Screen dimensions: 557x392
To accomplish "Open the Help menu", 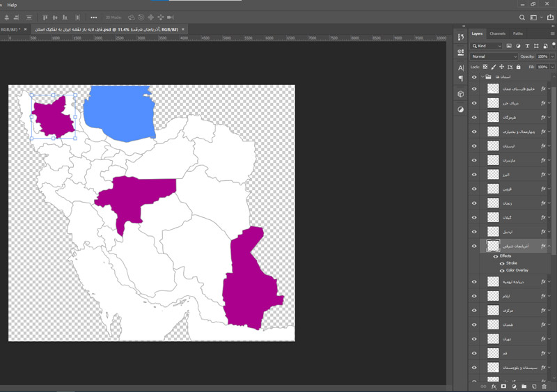I will [12, 5].
